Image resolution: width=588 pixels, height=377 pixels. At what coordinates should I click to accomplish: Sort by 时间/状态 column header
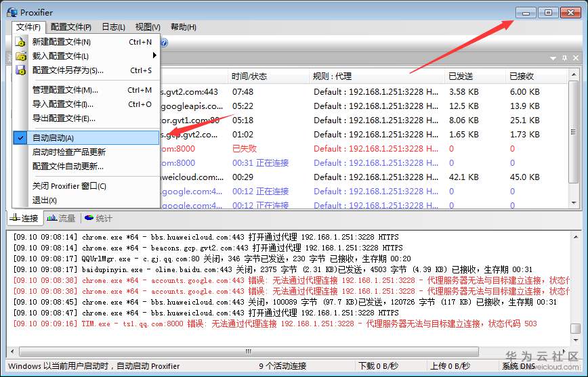pos(268,76)
